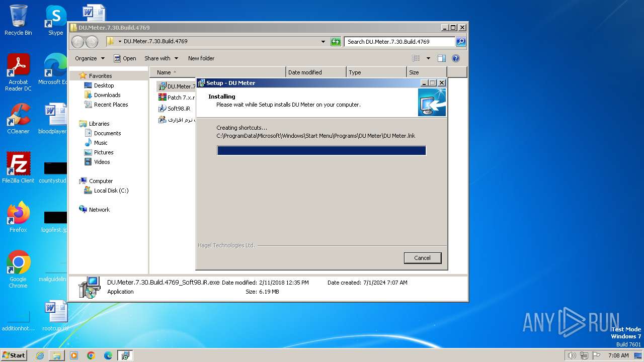Screen dimensions: 644x362
Task: Refresh the Explorer folder view
Action: [336, 42]
